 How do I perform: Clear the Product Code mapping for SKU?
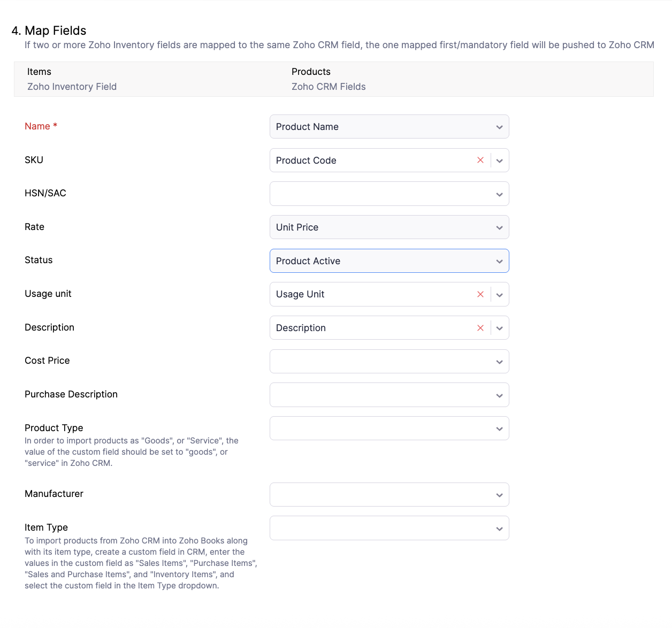tap(480, 160)
